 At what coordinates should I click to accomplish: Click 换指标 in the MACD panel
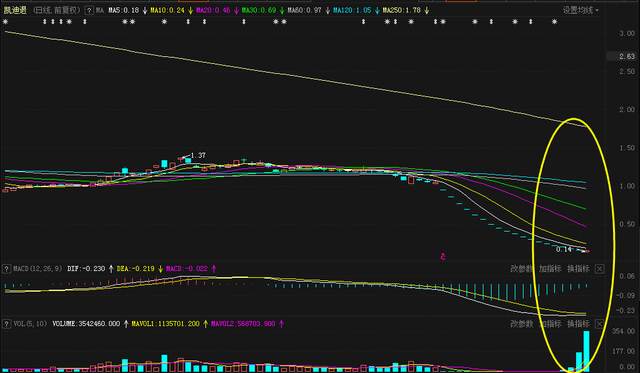click(578, 269)
